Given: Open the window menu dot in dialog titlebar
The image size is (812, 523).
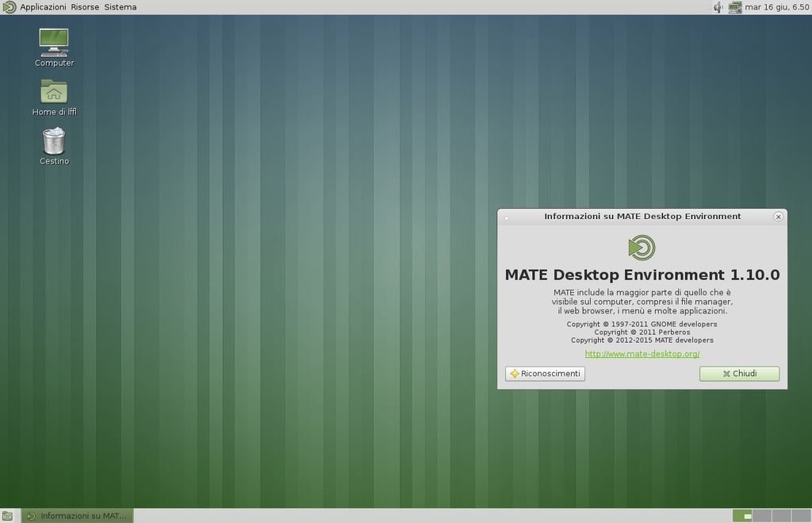Looking at the screenshot, I should 507,217.
